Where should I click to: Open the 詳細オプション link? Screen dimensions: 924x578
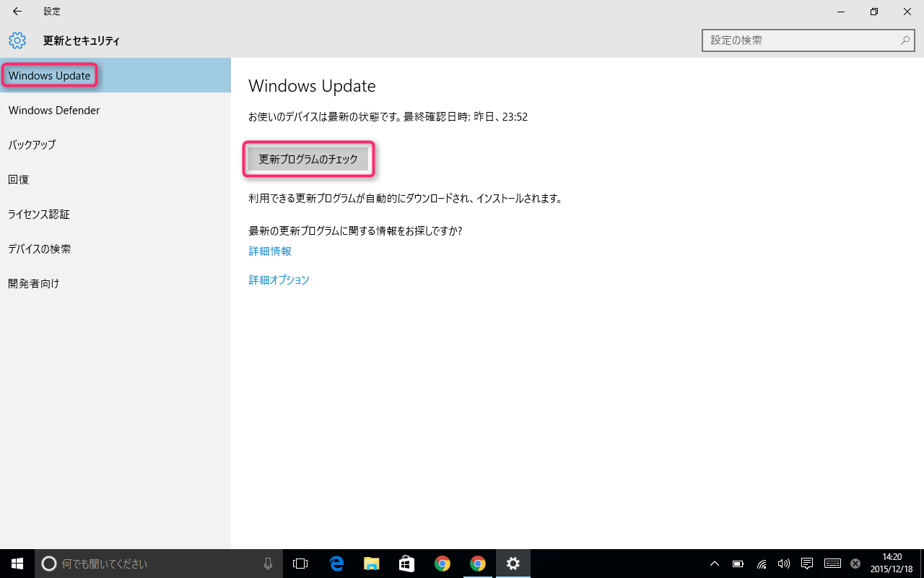pyautogui.click(x=279, y=280)
